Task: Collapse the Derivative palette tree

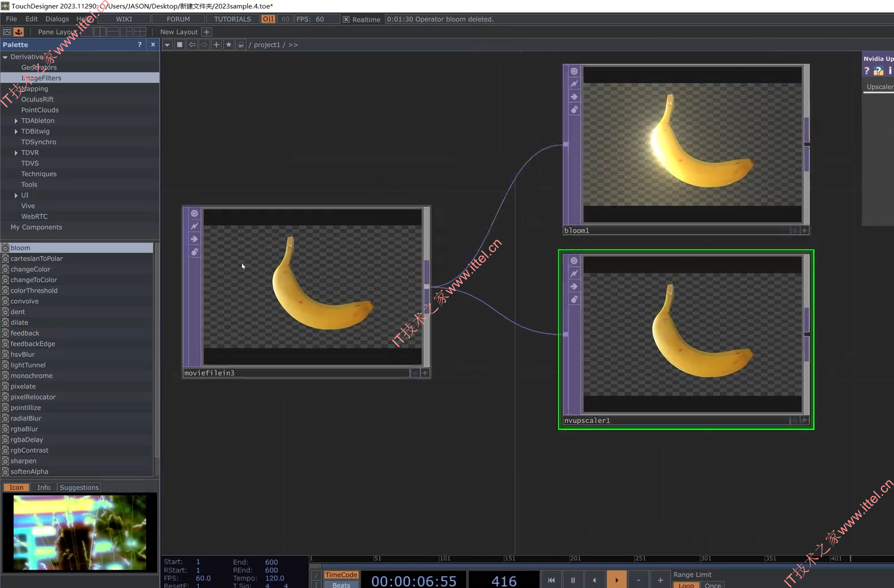Action: click(5, 57)
